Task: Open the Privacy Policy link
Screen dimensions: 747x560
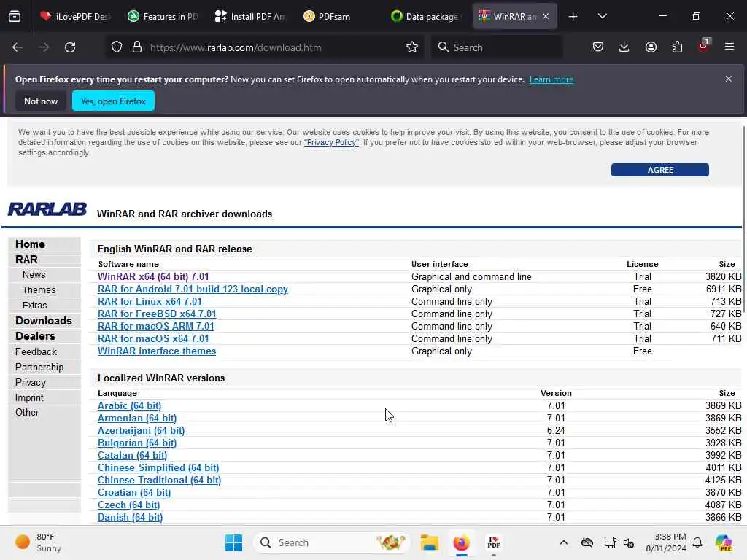Action: coord(331,142)
